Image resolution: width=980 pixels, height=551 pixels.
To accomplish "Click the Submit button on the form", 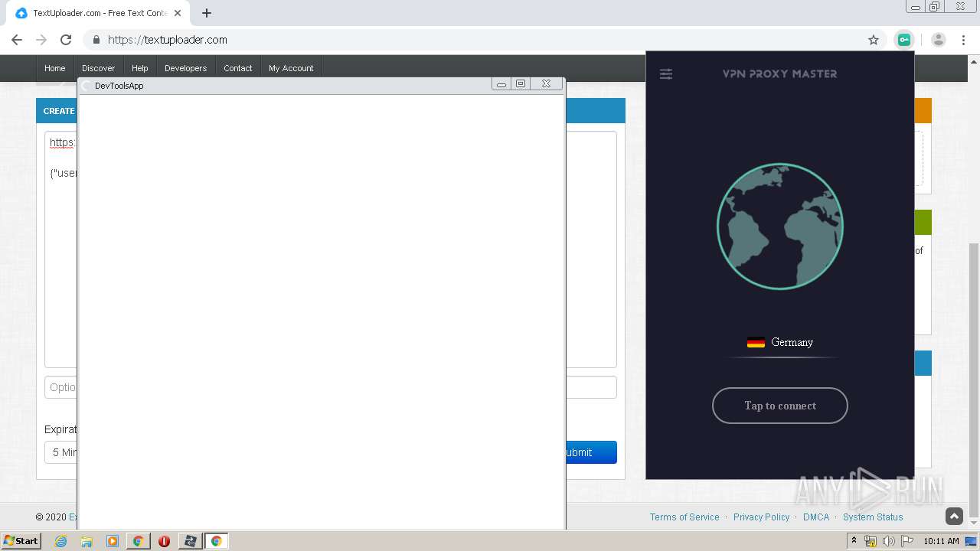I will [x=591, y=452].
